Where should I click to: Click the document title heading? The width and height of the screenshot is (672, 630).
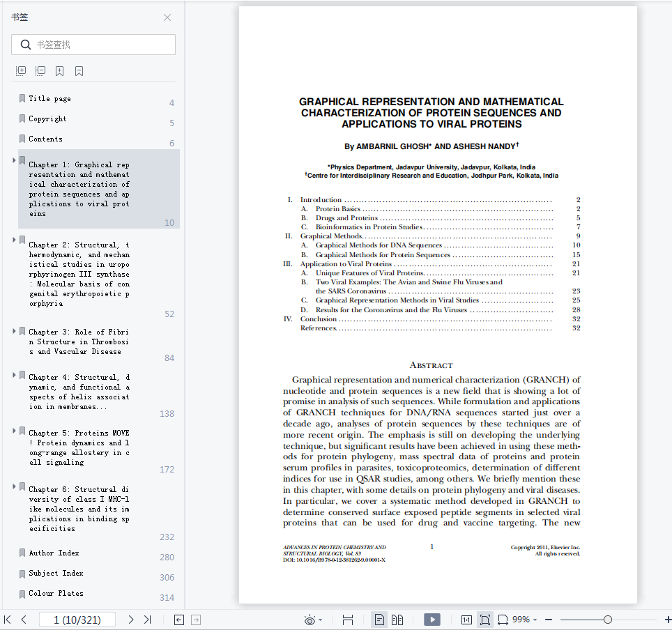coord(431,113)
